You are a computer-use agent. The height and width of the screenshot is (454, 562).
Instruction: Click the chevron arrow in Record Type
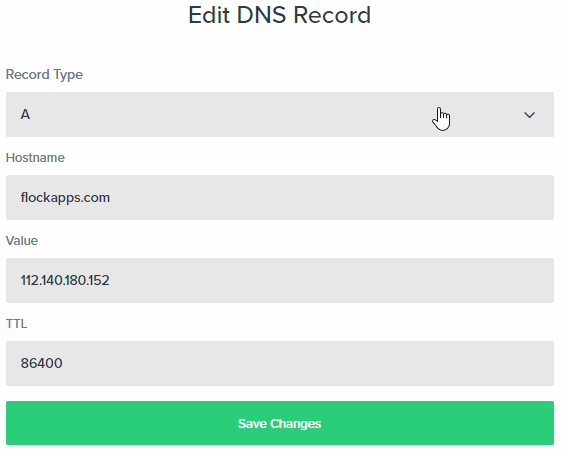click(529, 115)
